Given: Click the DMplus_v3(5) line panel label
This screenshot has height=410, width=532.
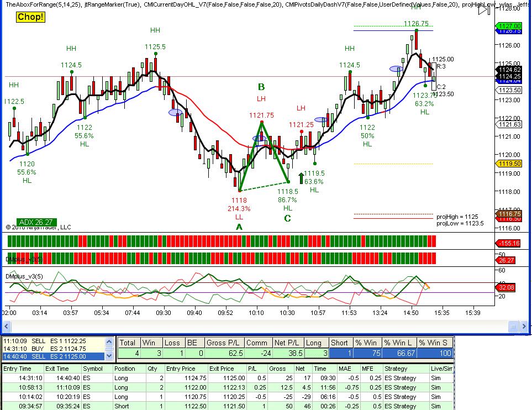Looking at the screenshot, I should 24,277.
